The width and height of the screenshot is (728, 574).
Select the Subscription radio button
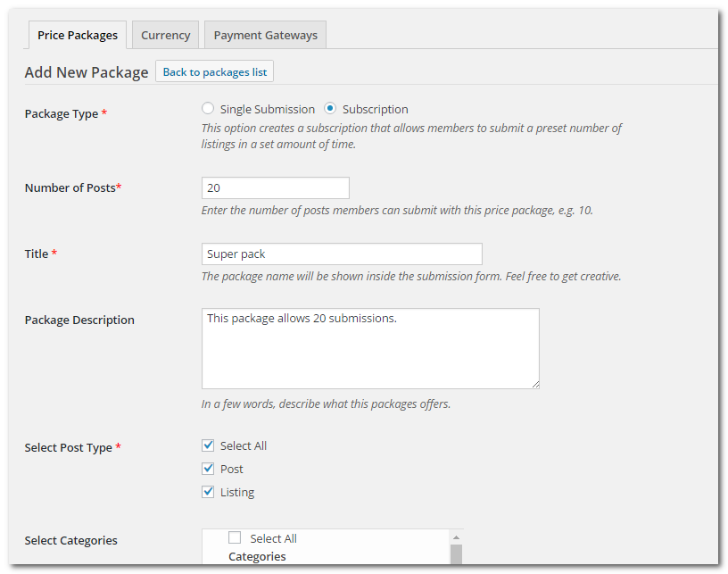tap(330, 108)
